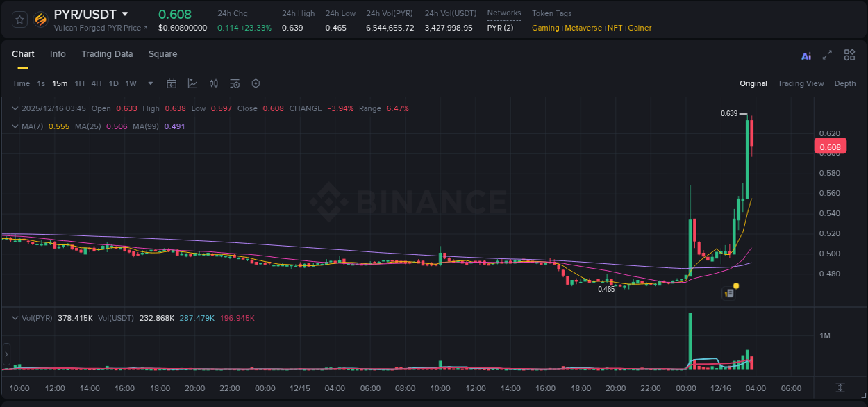
Task: Click the Gaming token tag link
Action: [545, 28]
